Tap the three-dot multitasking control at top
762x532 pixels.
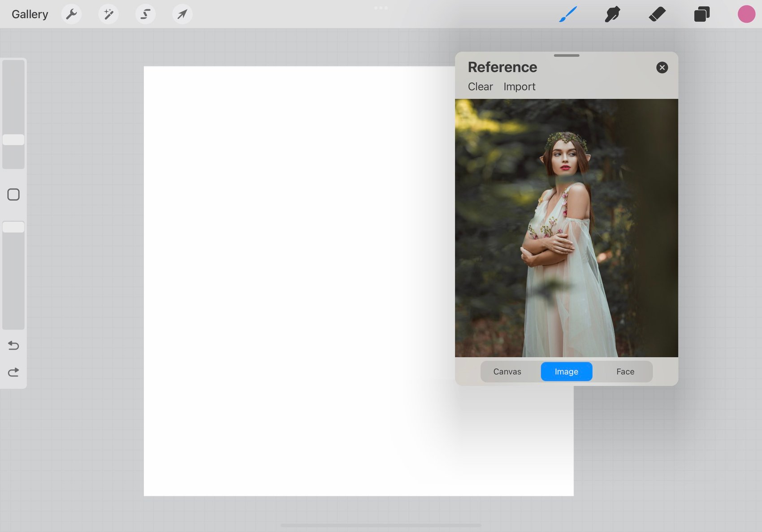[381, 8]
